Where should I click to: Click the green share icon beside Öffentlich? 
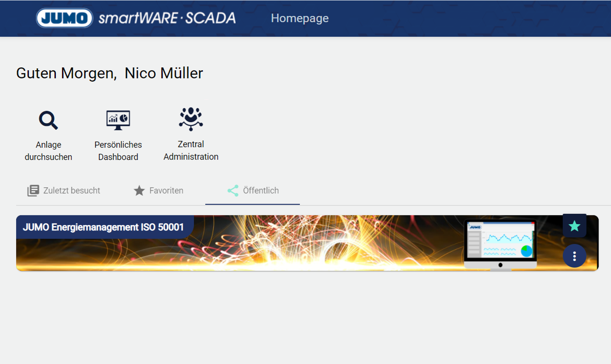click(x=233, y=191)
